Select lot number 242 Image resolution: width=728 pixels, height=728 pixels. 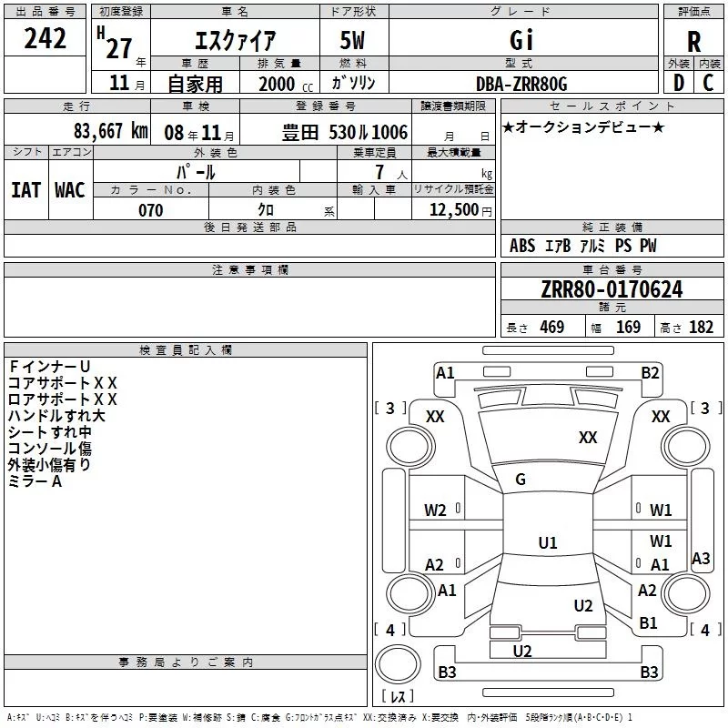(45, 39)
